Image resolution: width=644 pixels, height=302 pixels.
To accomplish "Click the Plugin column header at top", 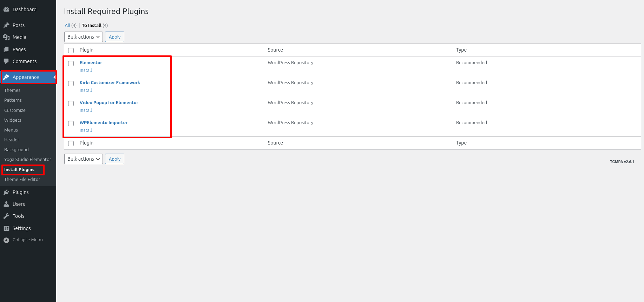I will [x=86, y=50].
